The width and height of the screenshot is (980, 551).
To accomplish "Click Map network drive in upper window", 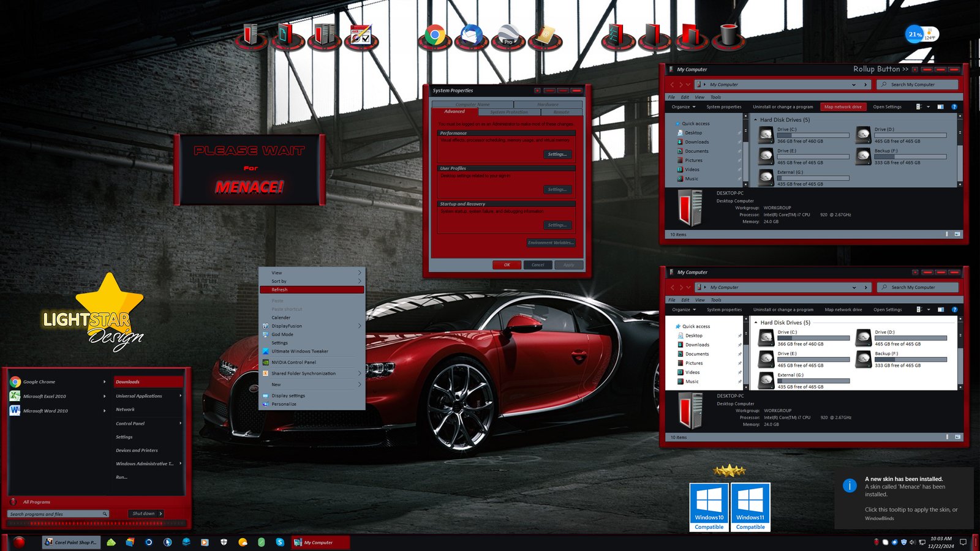I will click(843, 107).
